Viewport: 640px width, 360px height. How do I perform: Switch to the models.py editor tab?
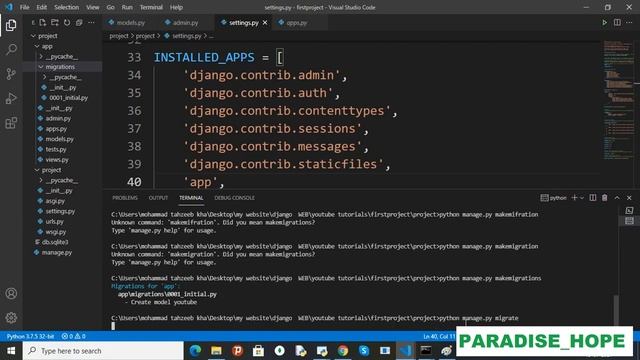131,23
